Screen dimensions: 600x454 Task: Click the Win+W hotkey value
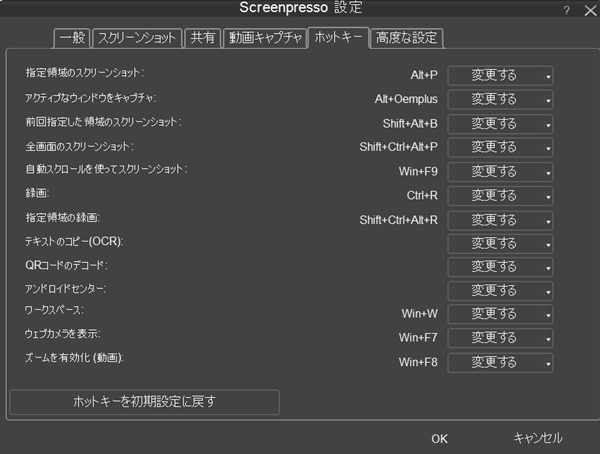pos(420,314)
